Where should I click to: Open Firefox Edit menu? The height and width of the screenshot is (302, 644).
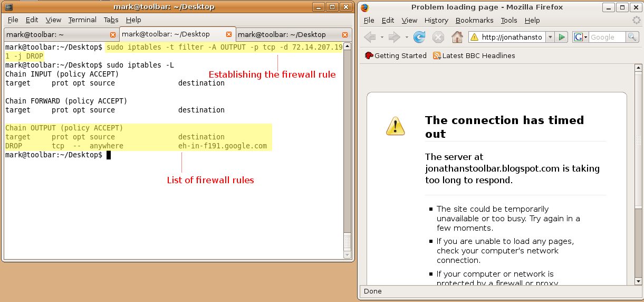(388, 20)
